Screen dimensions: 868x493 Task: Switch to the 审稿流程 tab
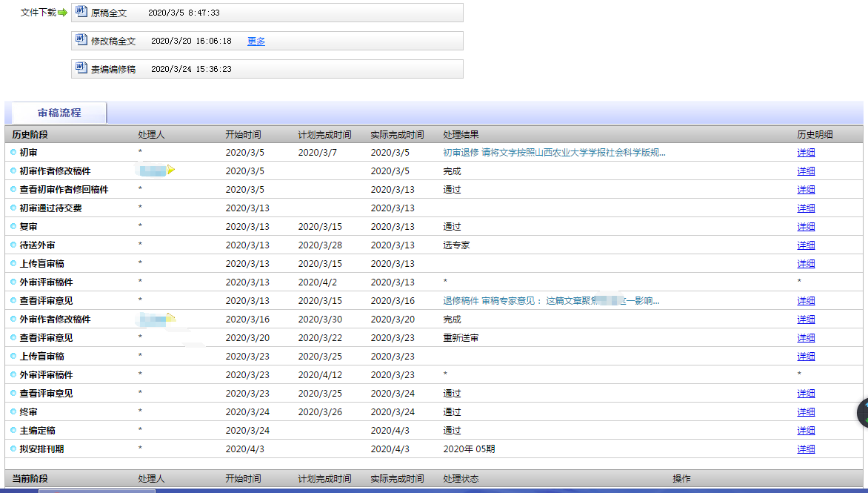click(59, 113)
